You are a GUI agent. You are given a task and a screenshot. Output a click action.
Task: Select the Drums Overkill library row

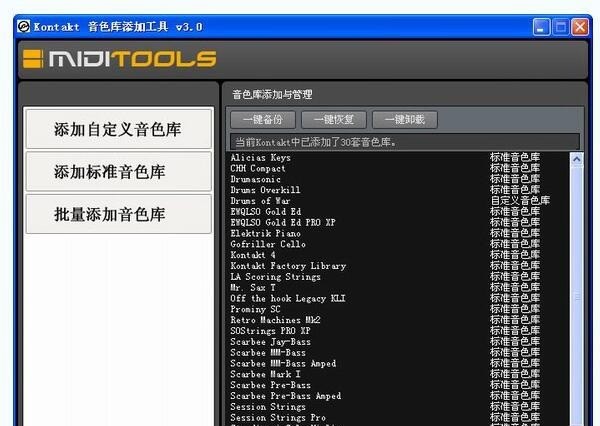coord(399,190)
